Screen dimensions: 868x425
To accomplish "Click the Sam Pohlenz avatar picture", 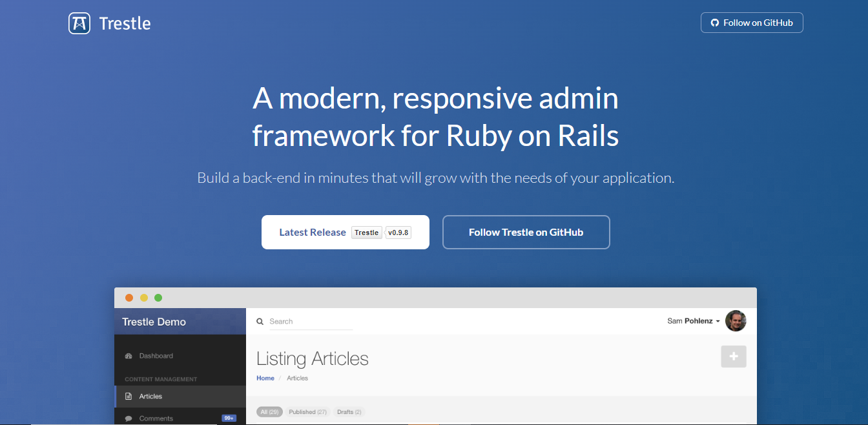I will (x=736, y=321).
